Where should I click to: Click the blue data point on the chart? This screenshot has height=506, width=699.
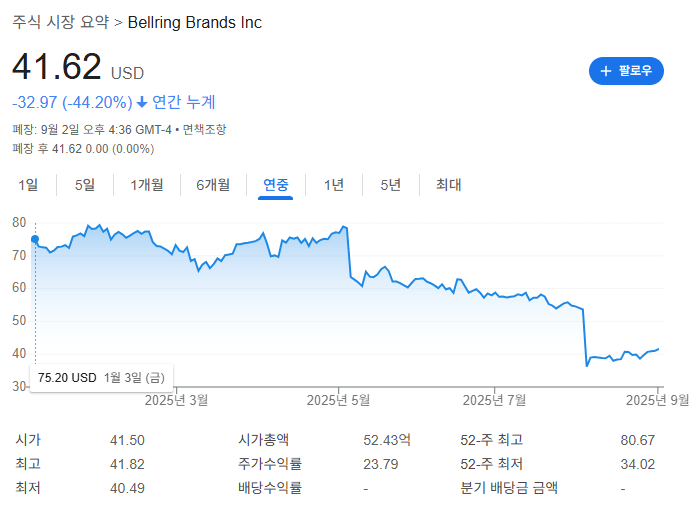[x=35, y=240]
